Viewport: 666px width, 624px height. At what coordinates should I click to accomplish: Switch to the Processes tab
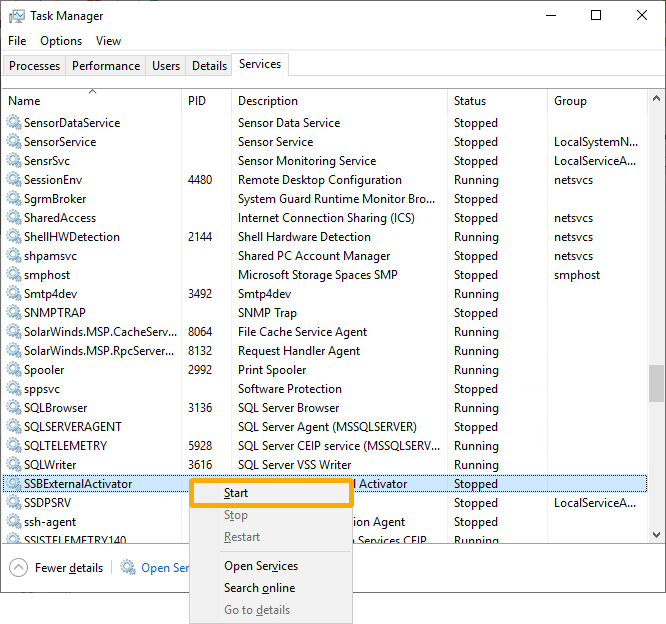(34, 66)
